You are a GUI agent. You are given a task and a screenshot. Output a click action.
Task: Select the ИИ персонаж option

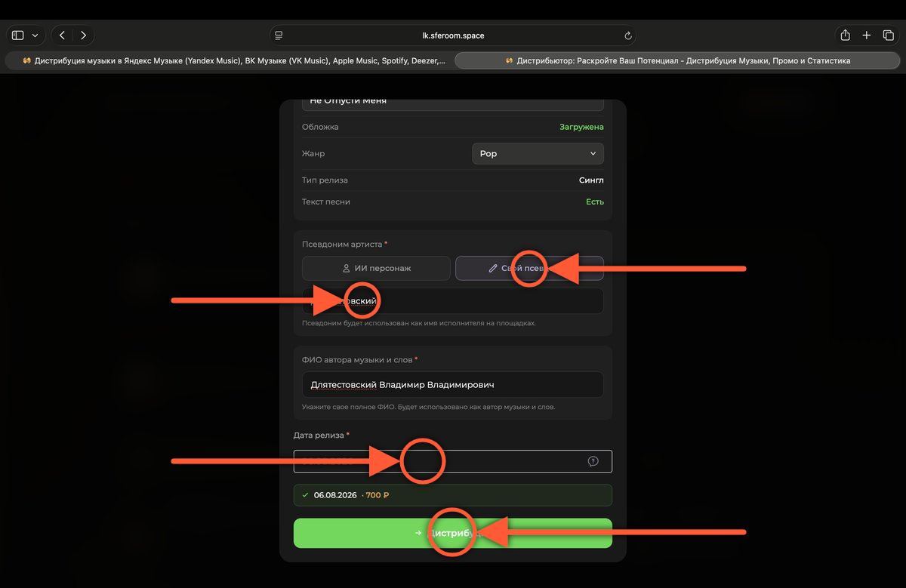(x=376, y=268)
